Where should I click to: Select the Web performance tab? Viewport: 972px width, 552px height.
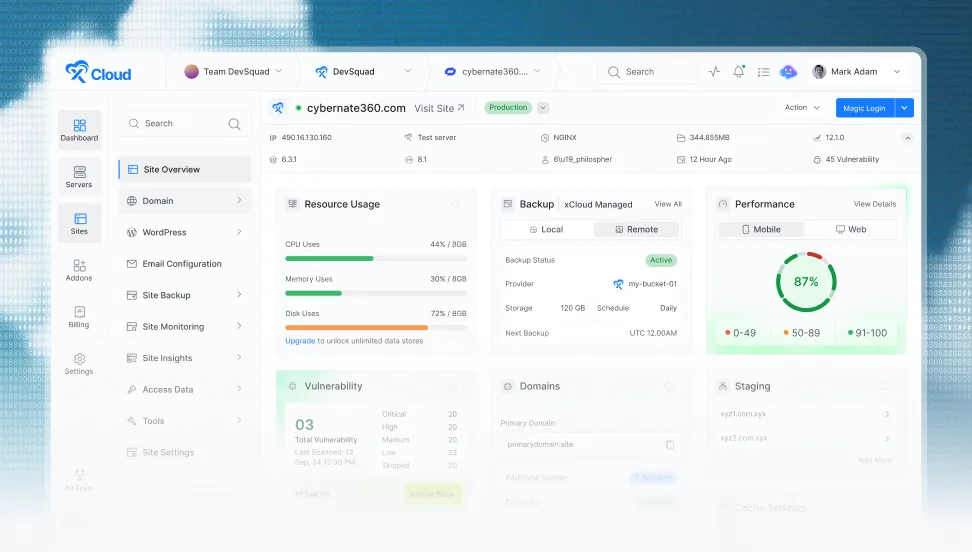850,229
